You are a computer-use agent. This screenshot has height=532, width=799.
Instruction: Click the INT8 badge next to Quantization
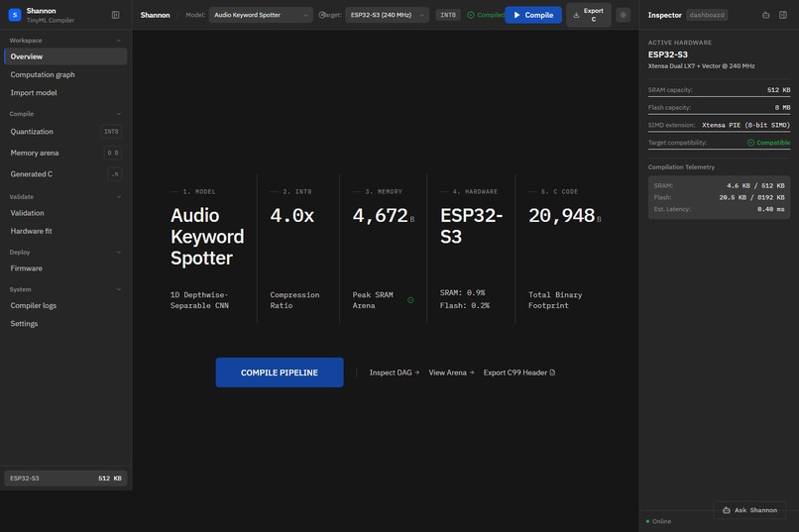111,132
